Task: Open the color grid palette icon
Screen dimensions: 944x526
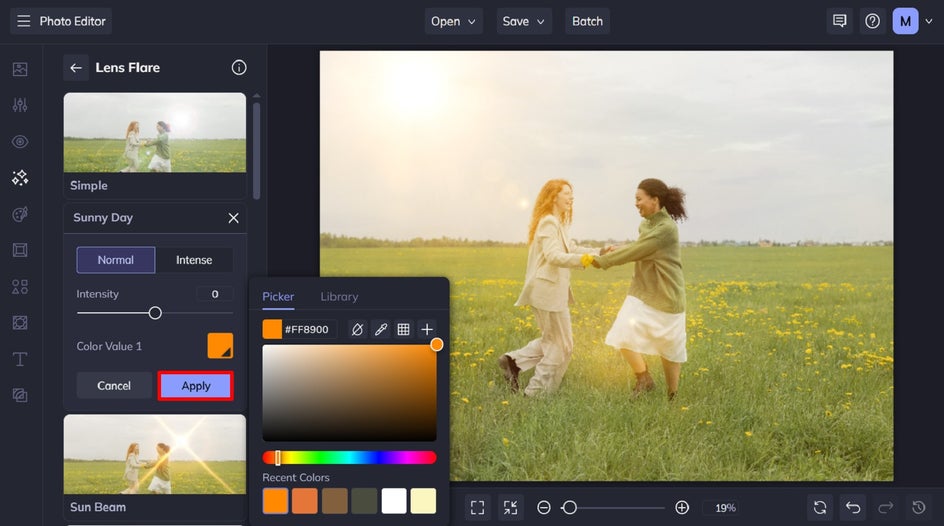Action: (x=404, y=329)
